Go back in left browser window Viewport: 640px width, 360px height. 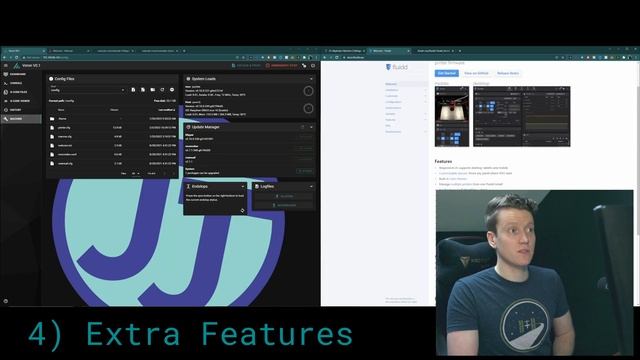pos(4,58)
